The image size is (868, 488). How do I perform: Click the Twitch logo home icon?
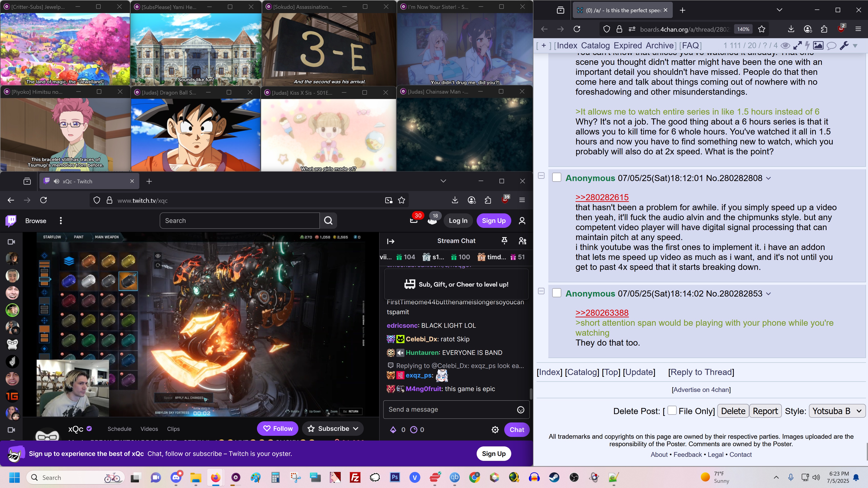pos(11,221)
